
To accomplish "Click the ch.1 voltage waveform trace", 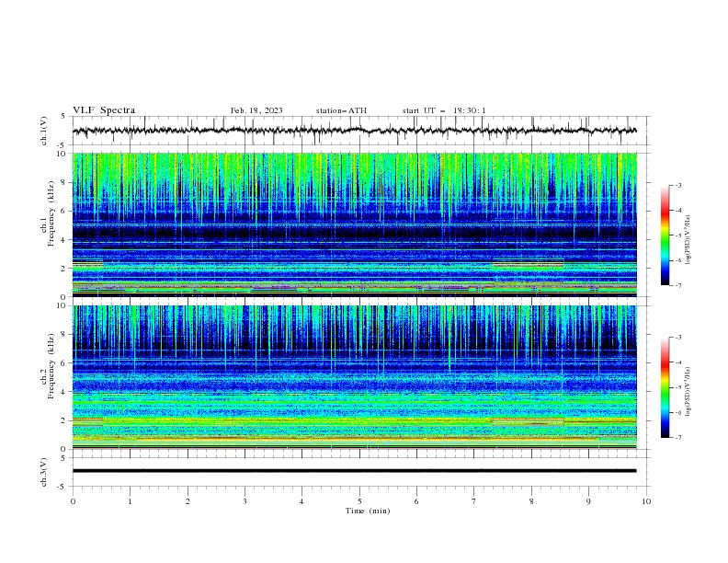I will click(354, 131).
